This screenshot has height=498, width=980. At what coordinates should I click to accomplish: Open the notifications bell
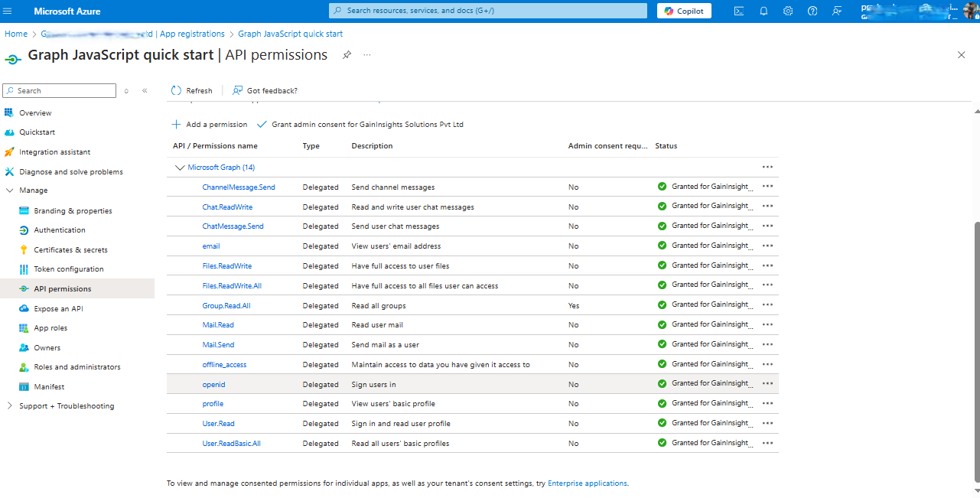(x=761, y=11)
